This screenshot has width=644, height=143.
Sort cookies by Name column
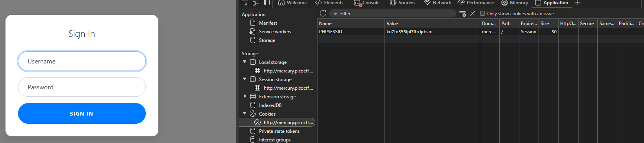point(351,24)
